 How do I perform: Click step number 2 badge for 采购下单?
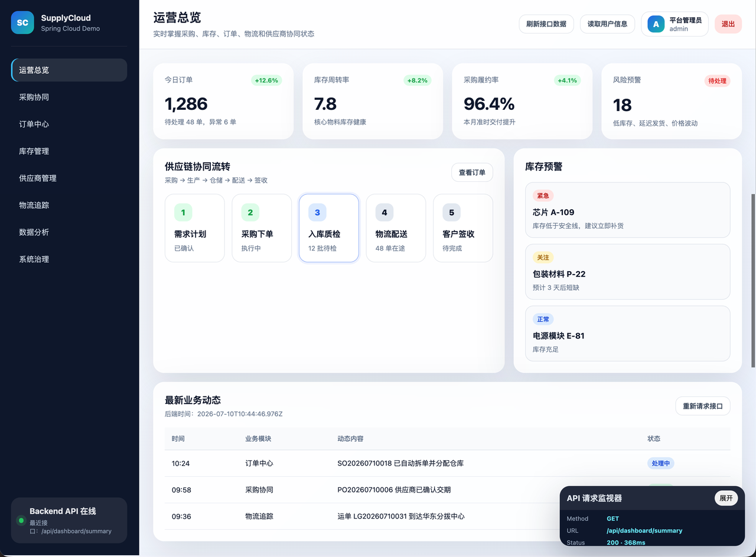click(250, 213)
